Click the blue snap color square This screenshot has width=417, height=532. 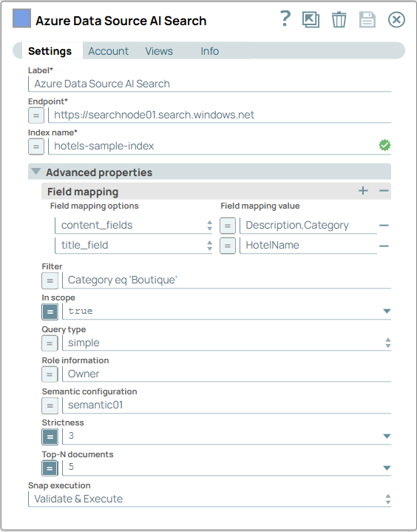(21, 18)
